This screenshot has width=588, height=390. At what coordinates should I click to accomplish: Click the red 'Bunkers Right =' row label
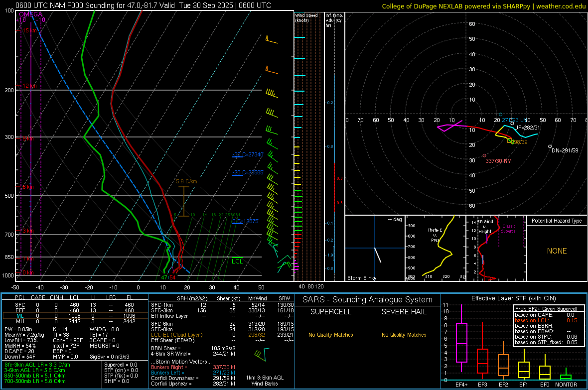169,367
